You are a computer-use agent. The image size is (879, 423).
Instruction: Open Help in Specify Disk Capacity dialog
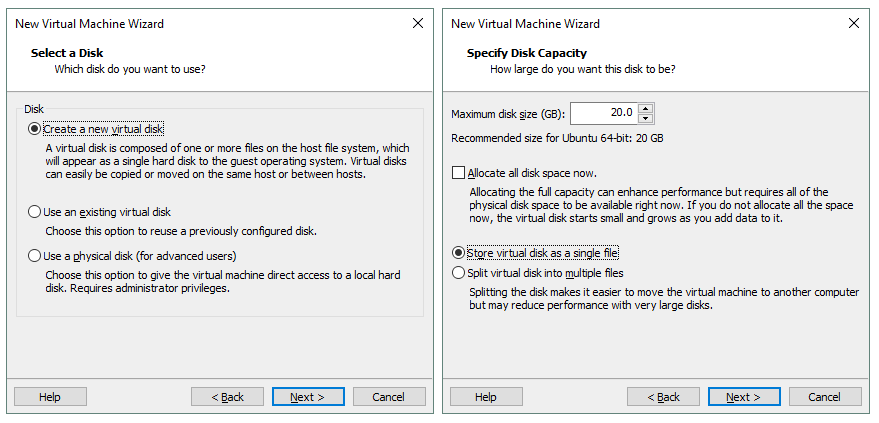click(486, 397)
